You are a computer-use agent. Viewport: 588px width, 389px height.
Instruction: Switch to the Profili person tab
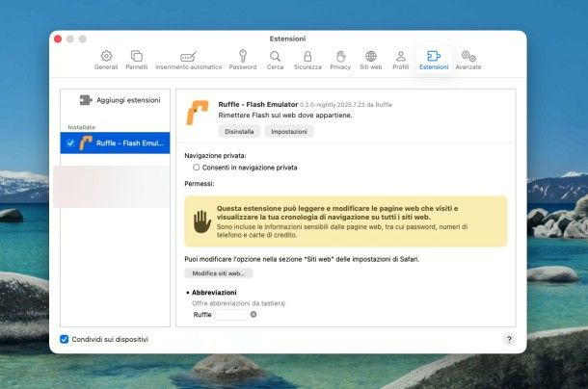(400, 60)
